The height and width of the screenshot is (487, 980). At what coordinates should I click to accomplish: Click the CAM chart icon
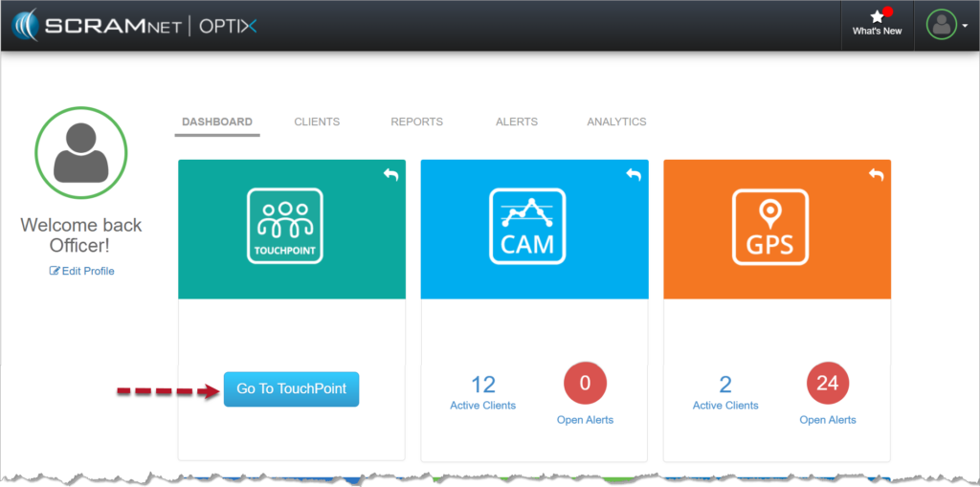[527, 226]
